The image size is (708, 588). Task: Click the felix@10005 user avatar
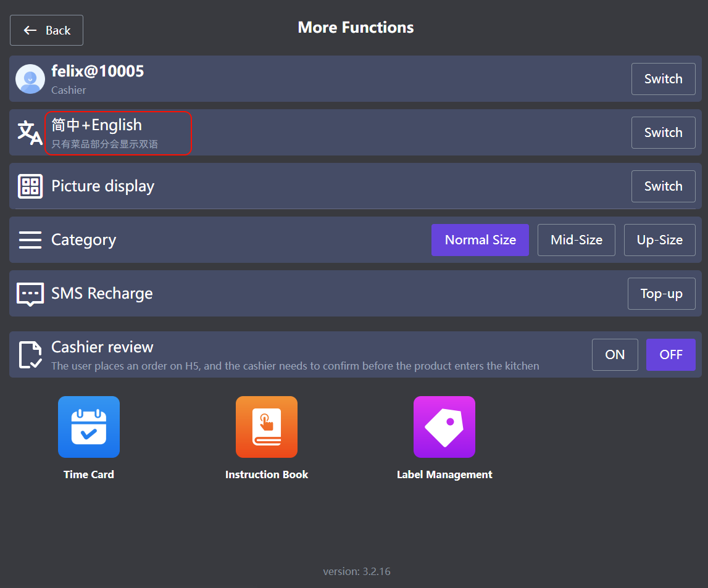pyautogui.click(x=30, y=79)
